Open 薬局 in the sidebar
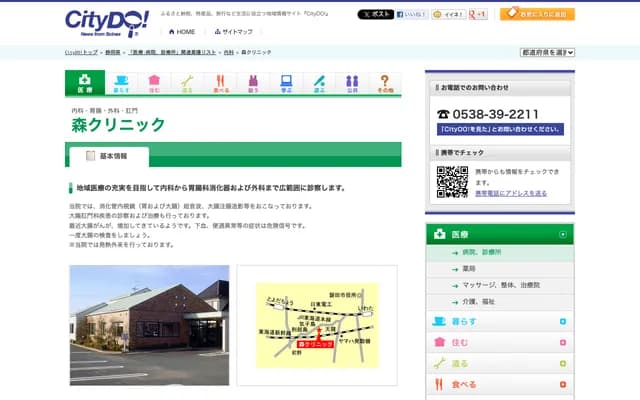The width and height of the screenshot is (640, 400). pyautogui.click(x=500, y=269)
